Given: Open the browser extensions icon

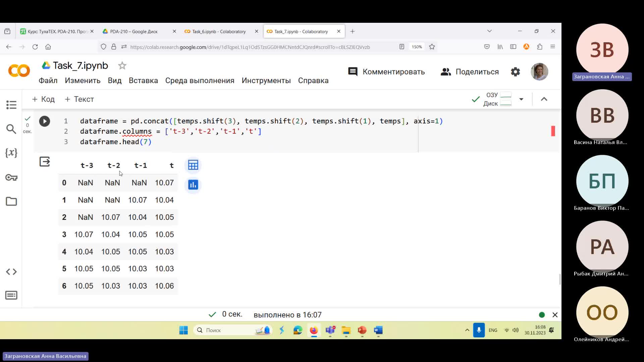Looking at the screenshot, I should pos(539,47).
